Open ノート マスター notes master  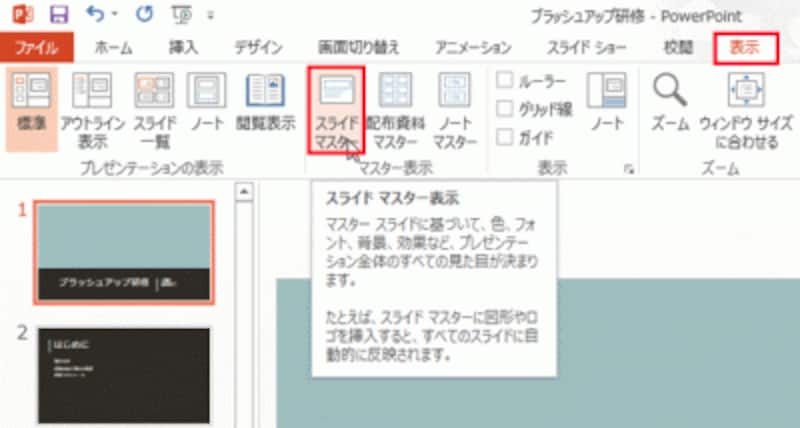[455, 109]
